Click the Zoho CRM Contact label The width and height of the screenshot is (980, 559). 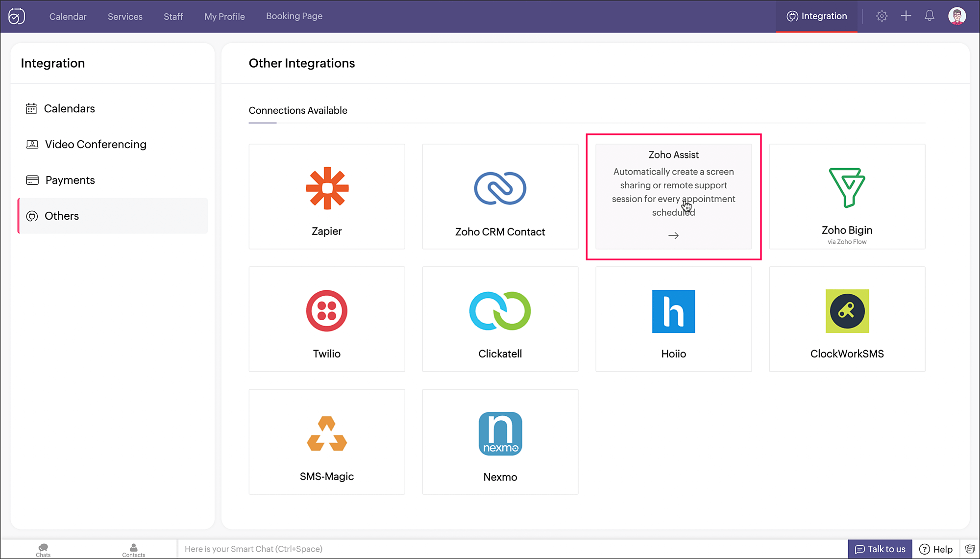pos(500,232)
